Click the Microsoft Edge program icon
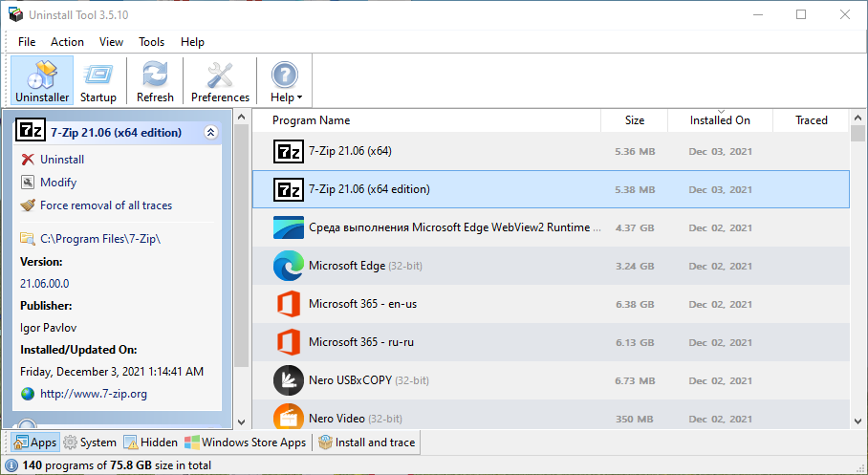868x475 pixels. [288, 266]
